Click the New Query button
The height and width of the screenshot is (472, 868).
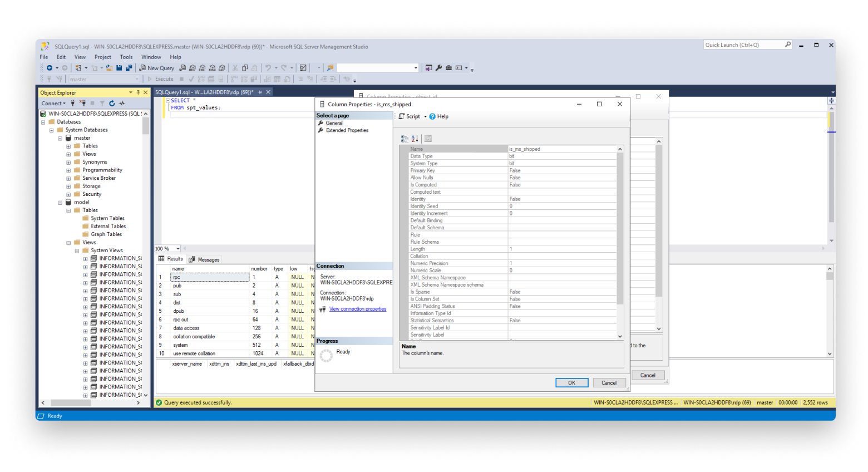pos(157,68)
